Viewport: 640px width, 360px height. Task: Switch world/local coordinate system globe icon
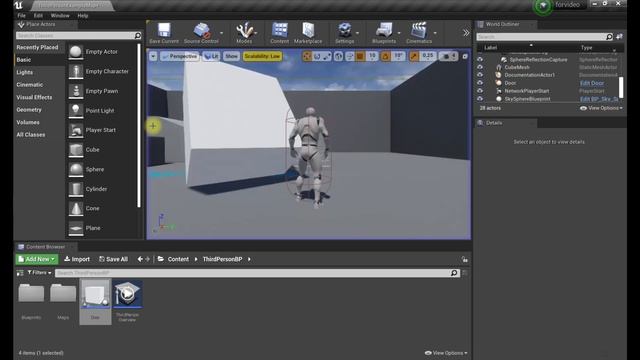[338, 56]
